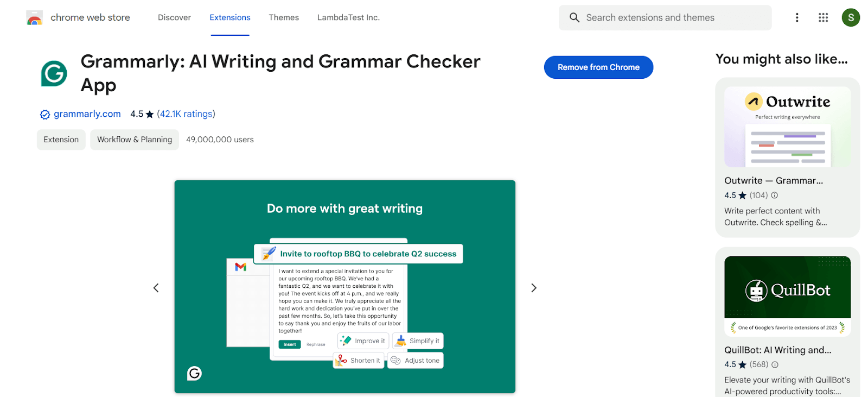Click the Simplify it button in screenshot

pyautogui.click(x=418, y=341)
